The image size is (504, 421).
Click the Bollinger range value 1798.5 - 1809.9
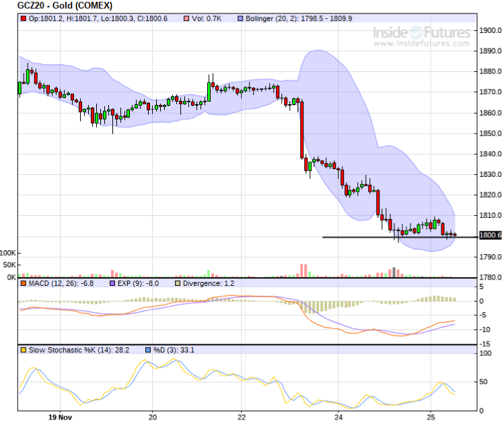[x=325, y=17]
